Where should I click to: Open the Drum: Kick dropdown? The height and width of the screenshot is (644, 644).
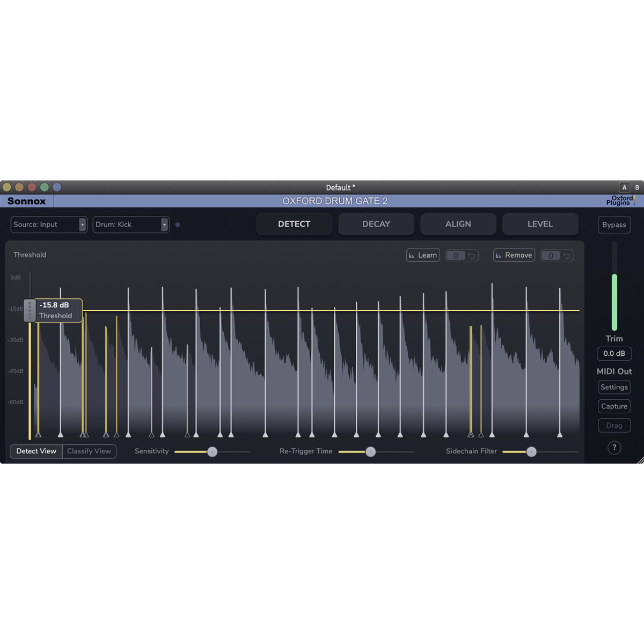click(131, 224)
